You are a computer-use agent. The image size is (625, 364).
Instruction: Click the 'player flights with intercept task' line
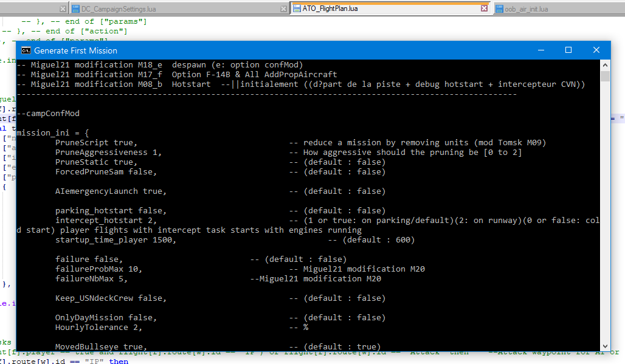pyautogui.click(x=189, y=230)
